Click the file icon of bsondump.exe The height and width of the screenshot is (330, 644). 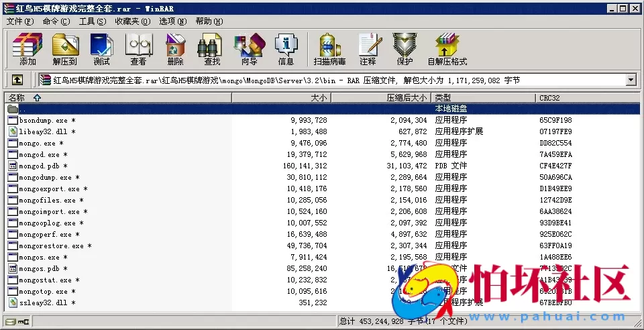(x=13, y=120)
